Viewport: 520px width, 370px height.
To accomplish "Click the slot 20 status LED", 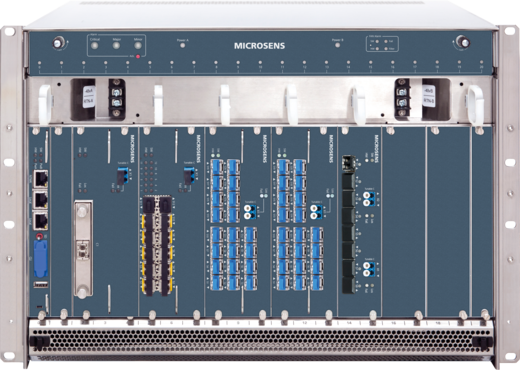I will pos(481,62).
